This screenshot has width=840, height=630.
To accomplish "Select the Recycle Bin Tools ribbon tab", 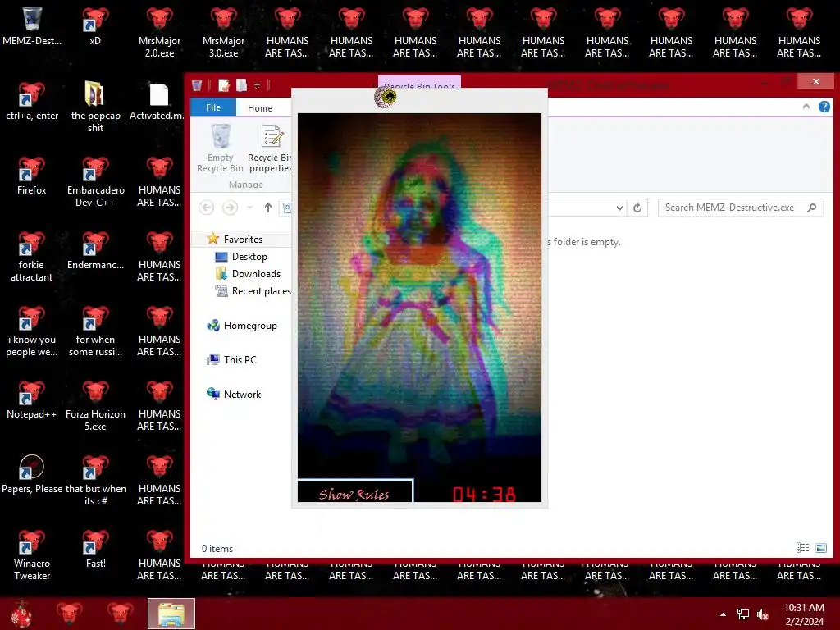I will pos(419,82).
